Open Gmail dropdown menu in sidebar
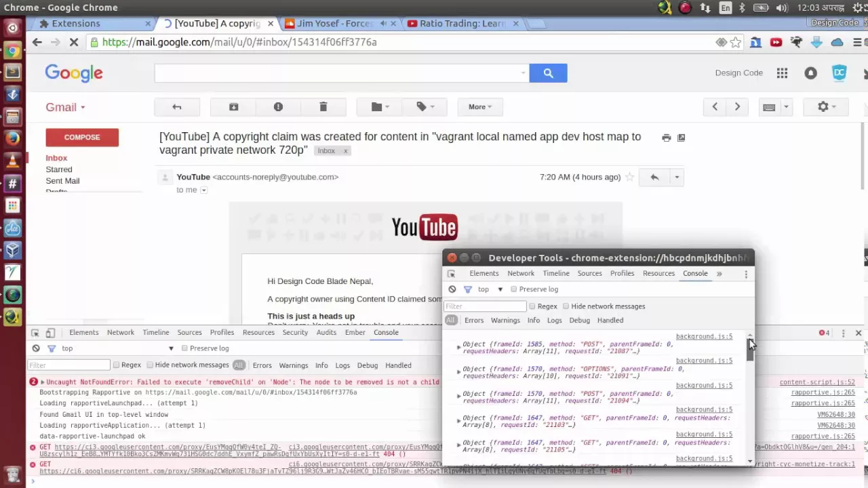This screenshot has width=868, height=488. [x=66, y=107]
